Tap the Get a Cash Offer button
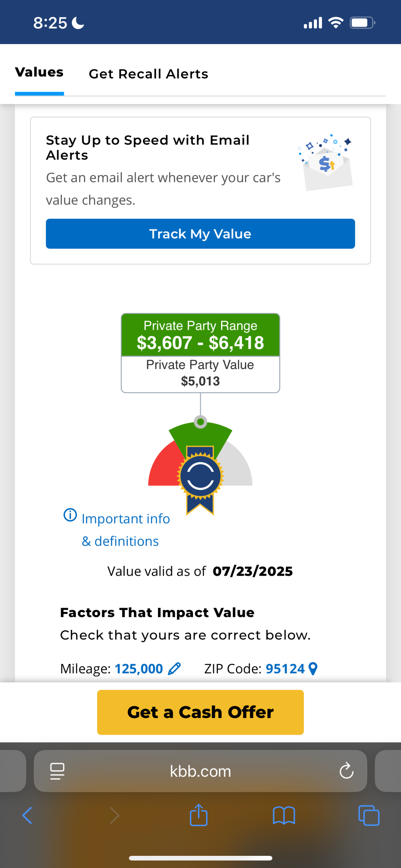 [x=200, y=712]
